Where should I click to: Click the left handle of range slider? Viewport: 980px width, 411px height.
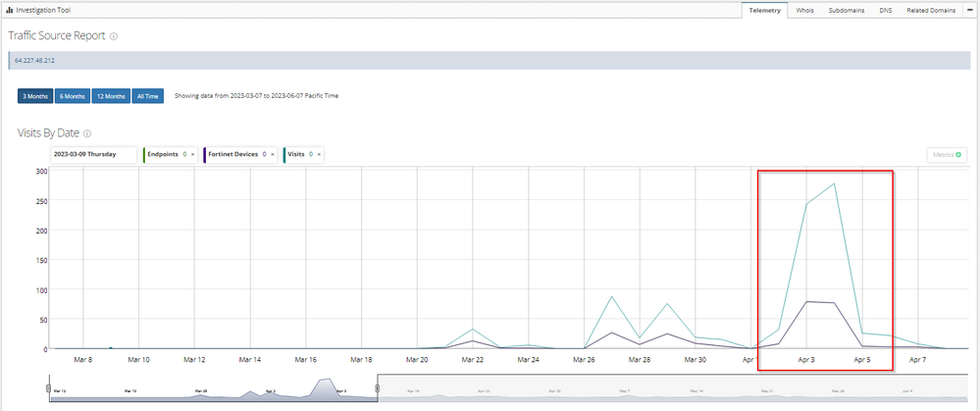tap(48, 388)
